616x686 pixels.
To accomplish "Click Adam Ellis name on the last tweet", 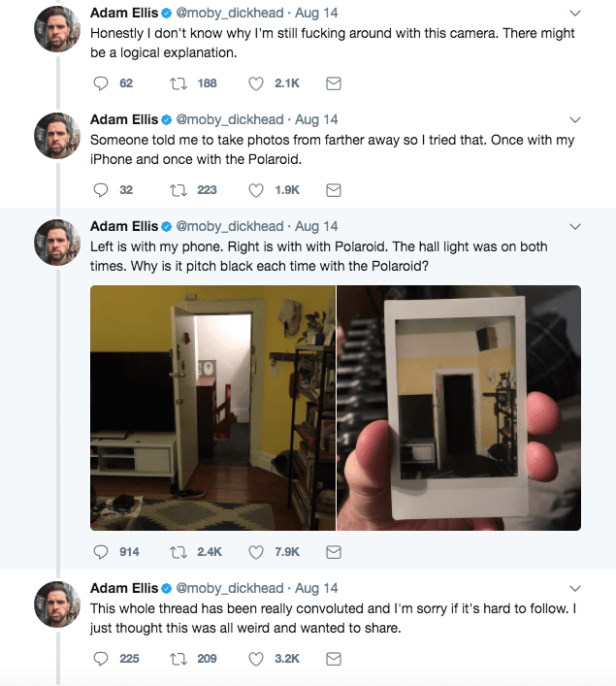I will (x=124, y=588).
